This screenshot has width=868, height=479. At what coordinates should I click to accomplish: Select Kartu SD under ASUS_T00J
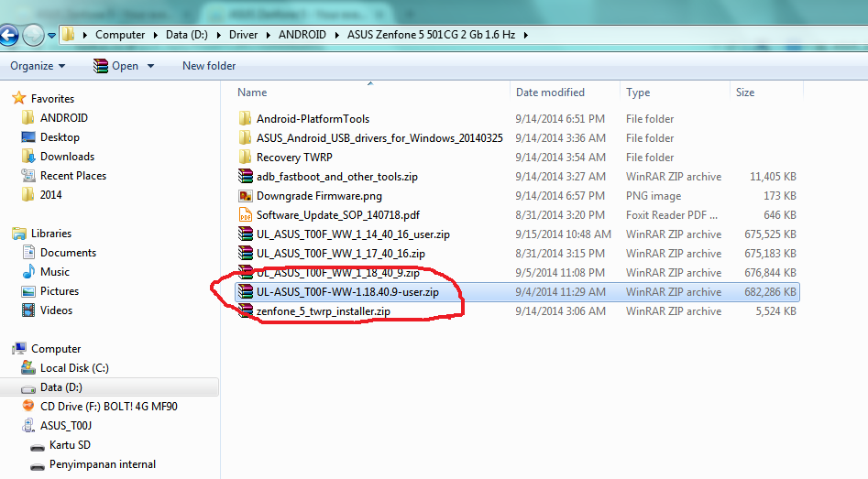(x=70, y=445)
